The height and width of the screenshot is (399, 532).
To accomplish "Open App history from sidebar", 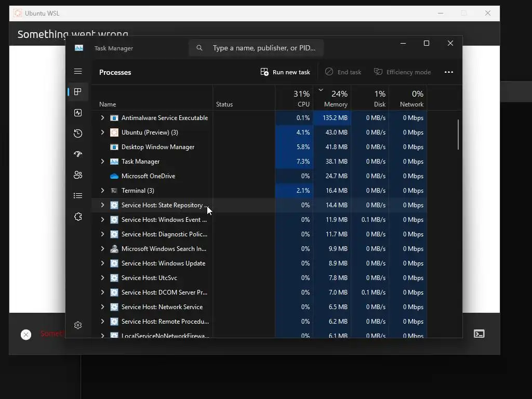I will coord(78,134).
